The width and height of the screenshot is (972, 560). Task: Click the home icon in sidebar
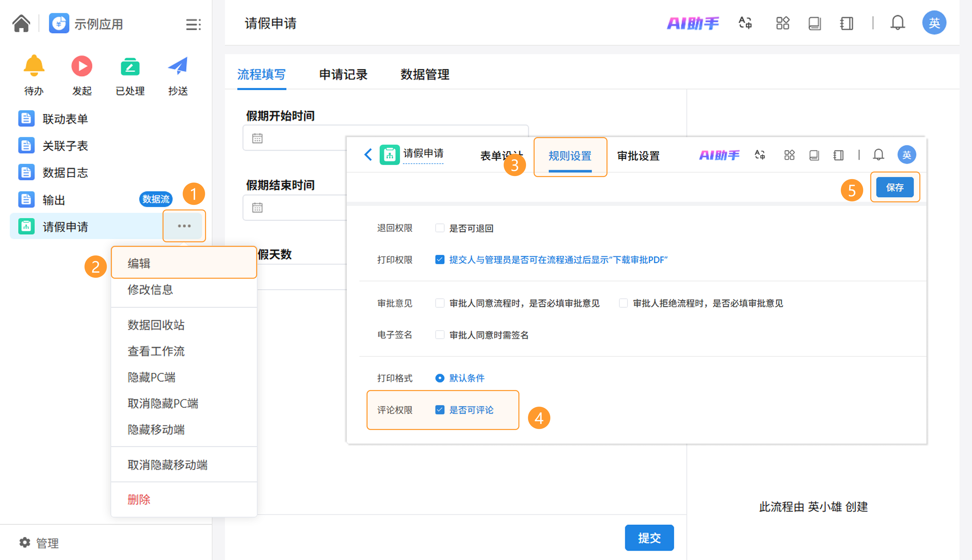[x=21, y=24]
